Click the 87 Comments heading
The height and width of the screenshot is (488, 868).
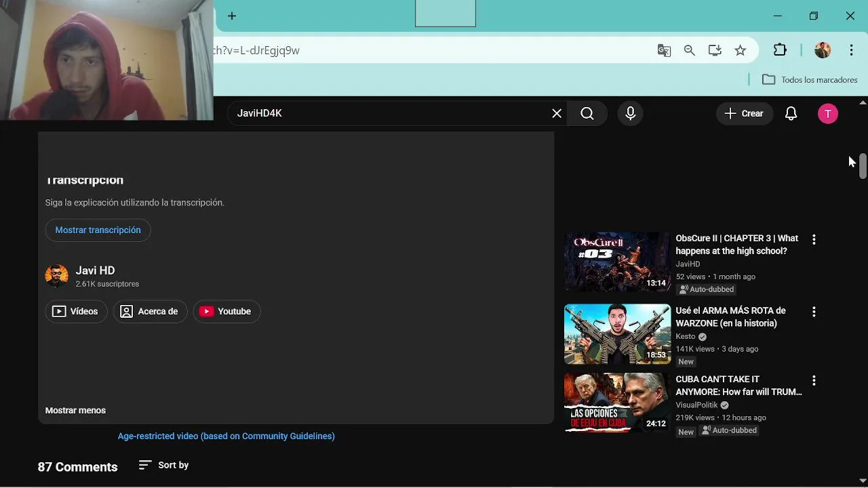tap(77, 467)
